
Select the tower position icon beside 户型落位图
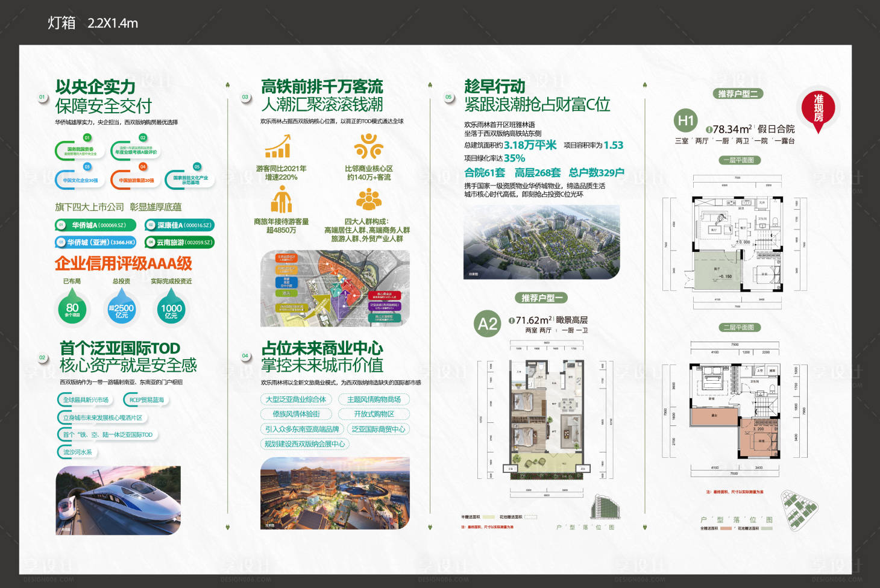(x=605, y=508)
